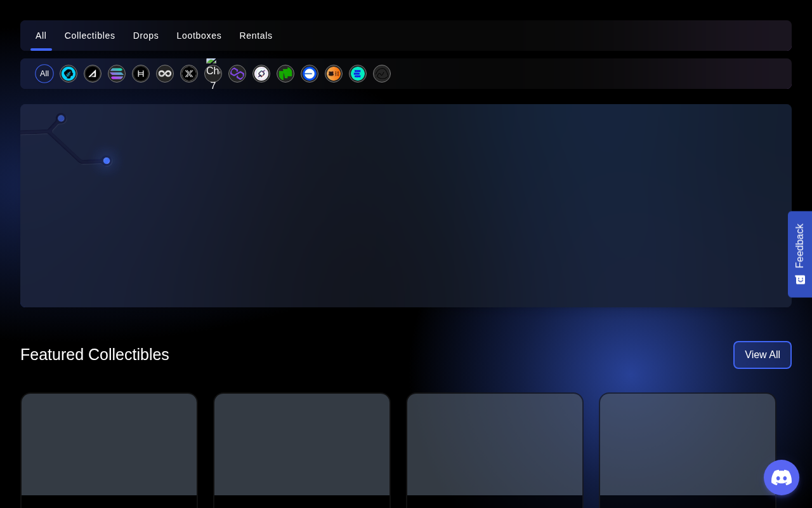Filter by the cyan leaf chain icon

69,74
